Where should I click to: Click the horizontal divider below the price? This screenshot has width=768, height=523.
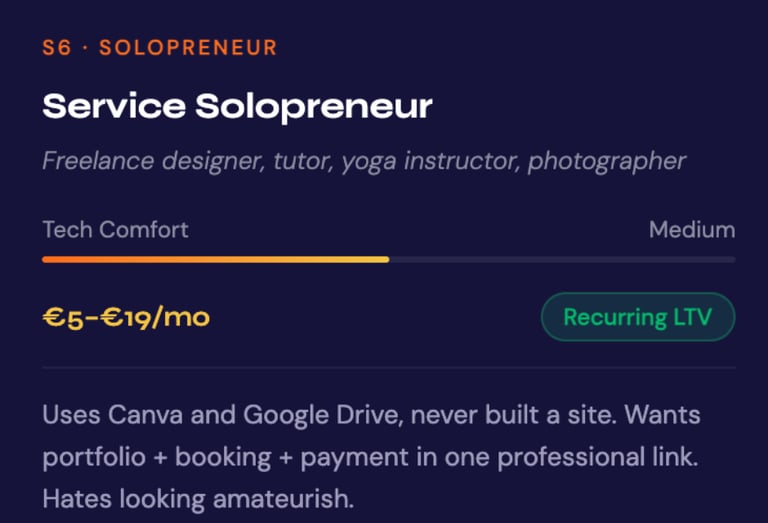tap(389, 367)
